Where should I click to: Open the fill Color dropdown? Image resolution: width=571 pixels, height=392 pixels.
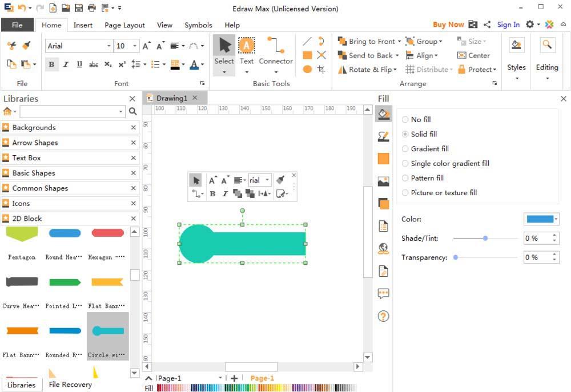tap(556, 219)
